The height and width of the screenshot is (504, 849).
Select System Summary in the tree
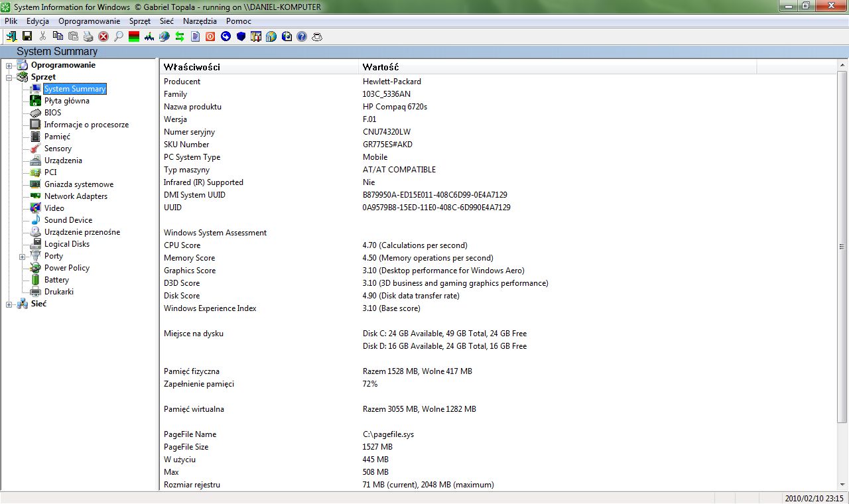(x=75, y=89)
